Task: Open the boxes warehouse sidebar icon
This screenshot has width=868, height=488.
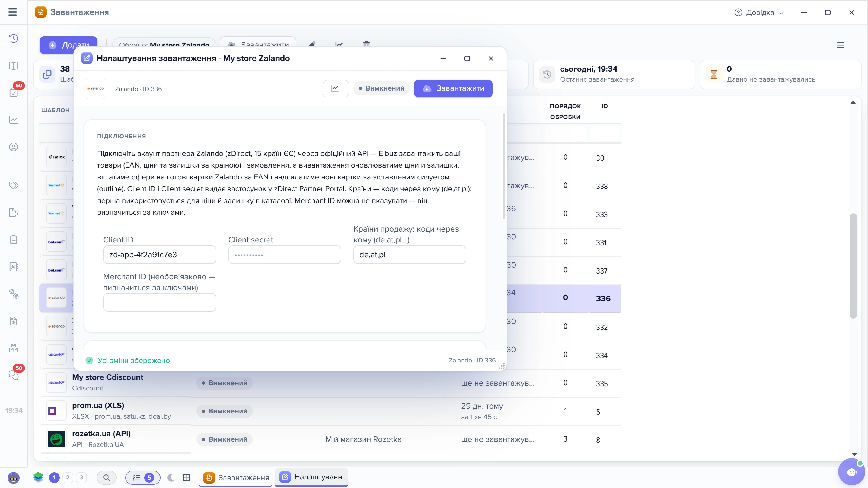Action: click(x=14, y=348)
